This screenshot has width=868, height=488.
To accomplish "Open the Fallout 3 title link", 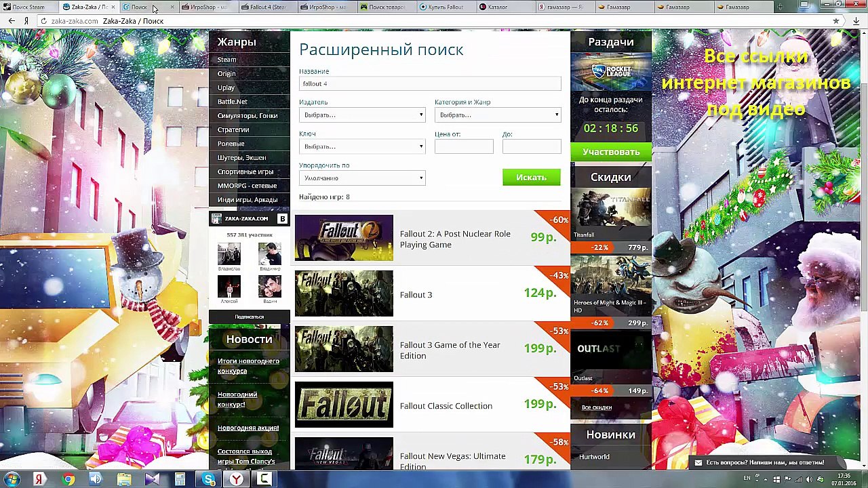I will click(416, 295).
